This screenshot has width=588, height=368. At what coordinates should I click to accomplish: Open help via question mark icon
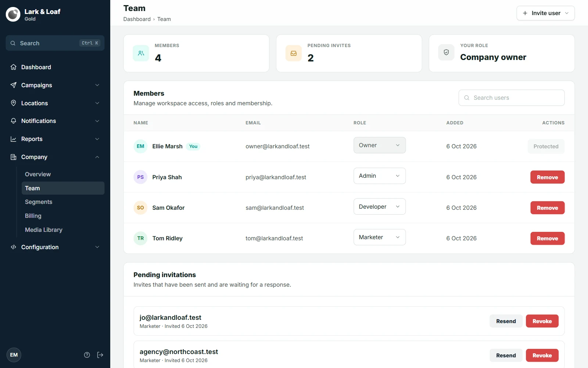pyautogui.click(x=87, y=355)
